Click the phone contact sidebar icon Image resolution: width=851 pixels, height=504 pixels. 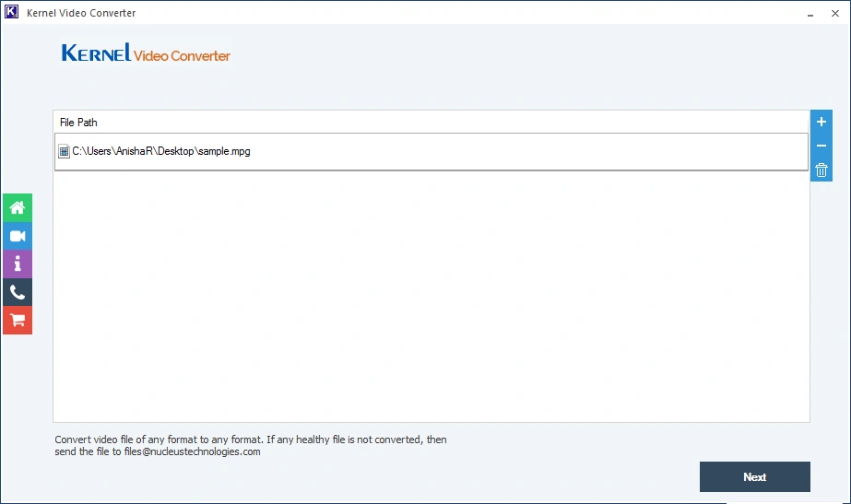[18, 292]
